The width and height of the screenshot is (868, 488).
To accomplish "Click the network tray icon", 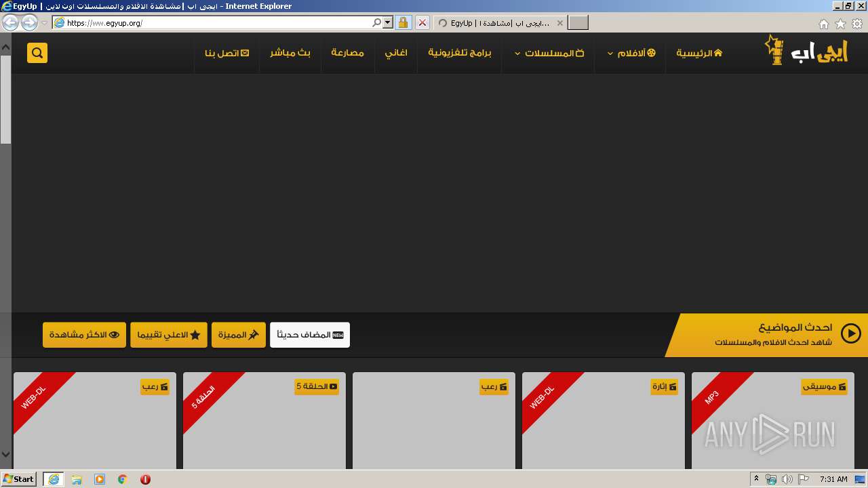I will click(770, 479).
